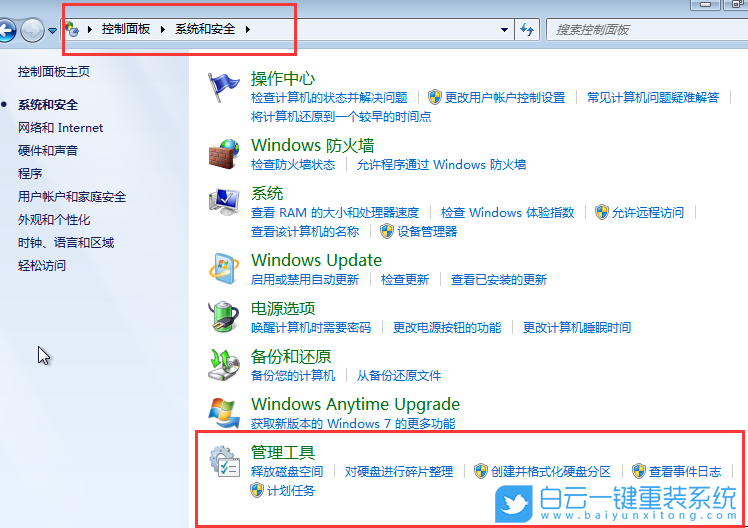Go to 控制面板主页 in the sidebar

(54, 72)
